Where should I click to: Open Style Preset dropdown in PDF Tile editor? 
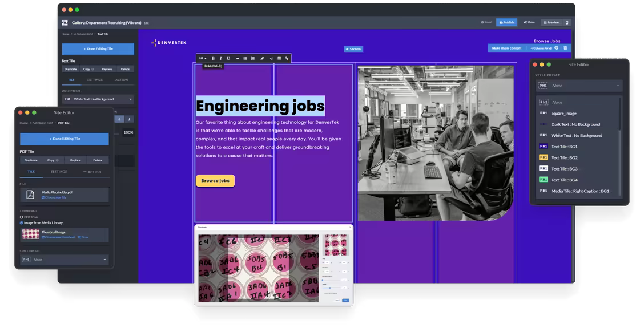tap(65, 260)
